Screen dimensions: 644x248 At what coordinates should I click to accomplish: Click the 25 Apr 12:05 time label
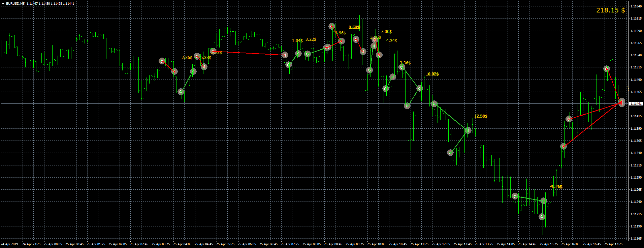(x=441, y=244)
